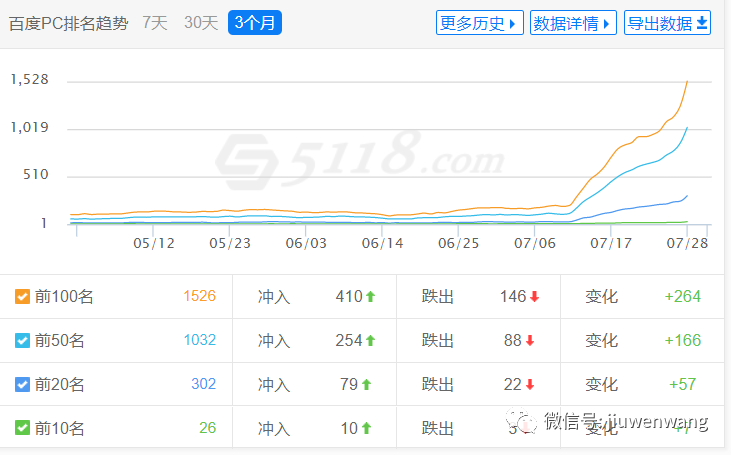
Task: Click green up arrow next to 79
Action: click(366, 384)
